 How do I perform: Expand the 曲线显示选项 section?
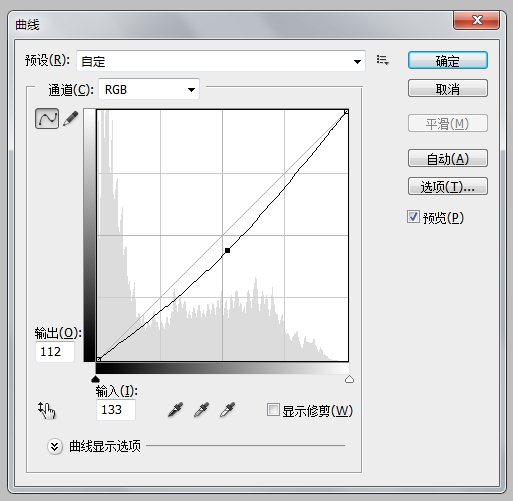pyautogui.click(x=55, y=446)
